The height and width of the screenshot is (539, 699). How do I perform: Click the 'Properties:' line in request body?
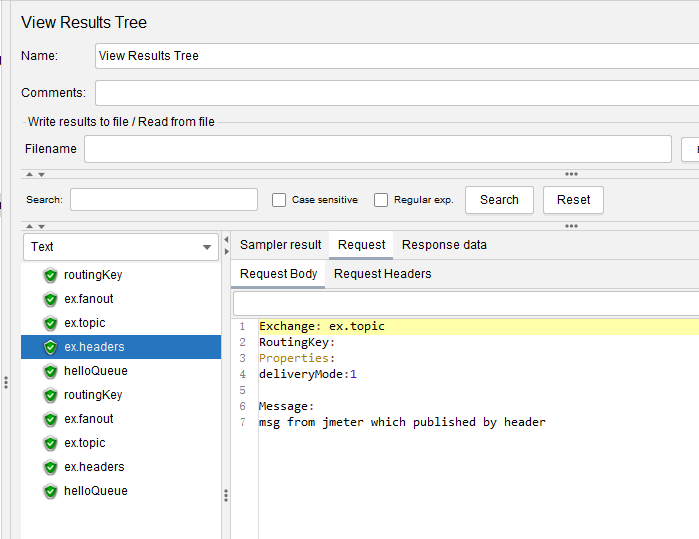[297, 358]
